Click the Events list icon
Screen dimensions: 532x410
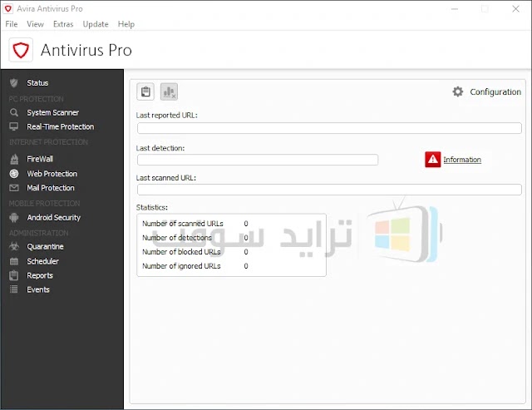tap(14, 289)
